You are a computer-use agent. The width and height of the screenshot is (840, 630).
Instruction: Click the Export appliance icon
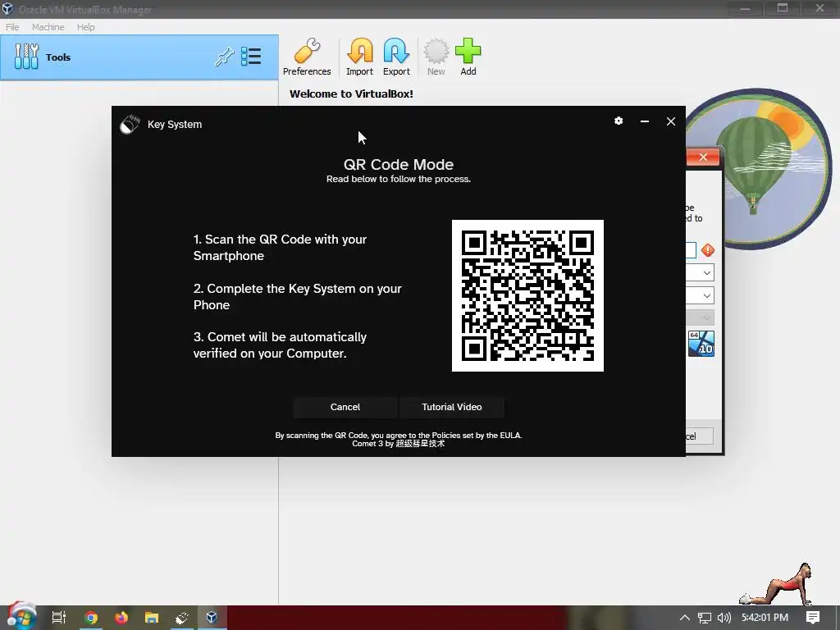pos(396,57)
